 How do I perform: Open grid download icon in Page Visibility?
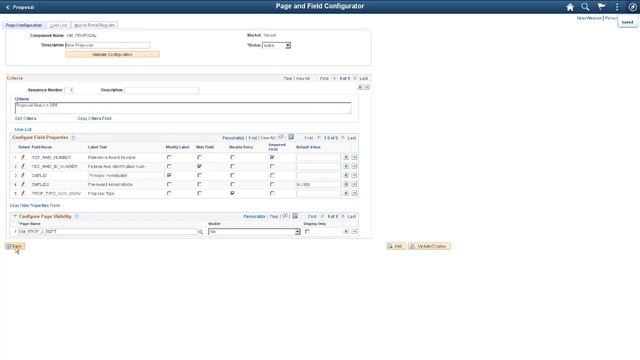[295, 216]
